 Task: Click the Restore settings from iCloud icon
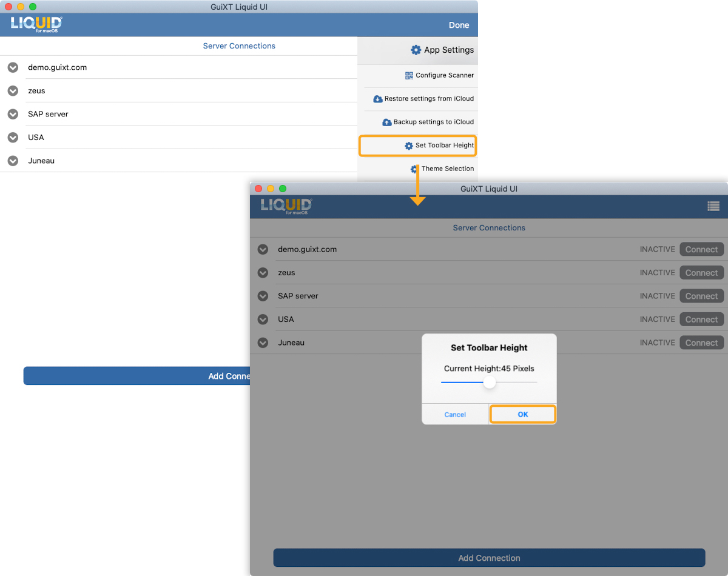(x=378, y=99)
